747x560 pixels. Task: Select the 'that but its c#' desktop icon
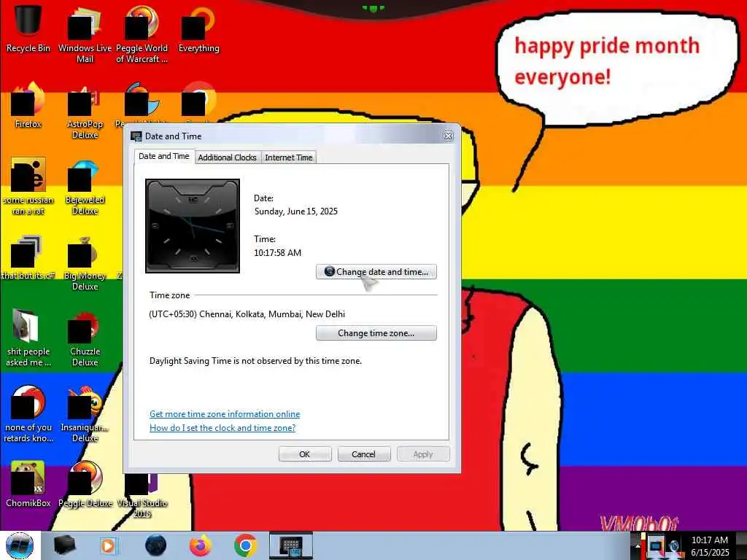28,257
